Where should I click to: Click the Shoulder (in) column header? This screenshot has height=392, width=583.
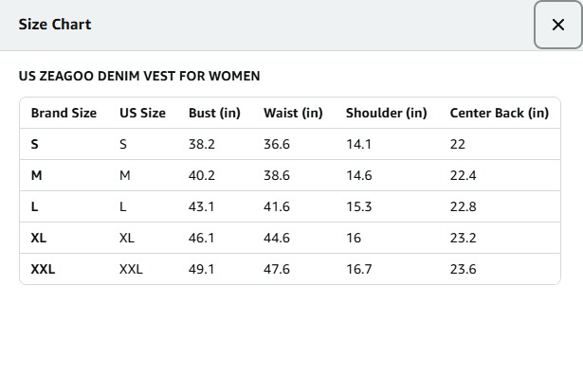(386, 113)
